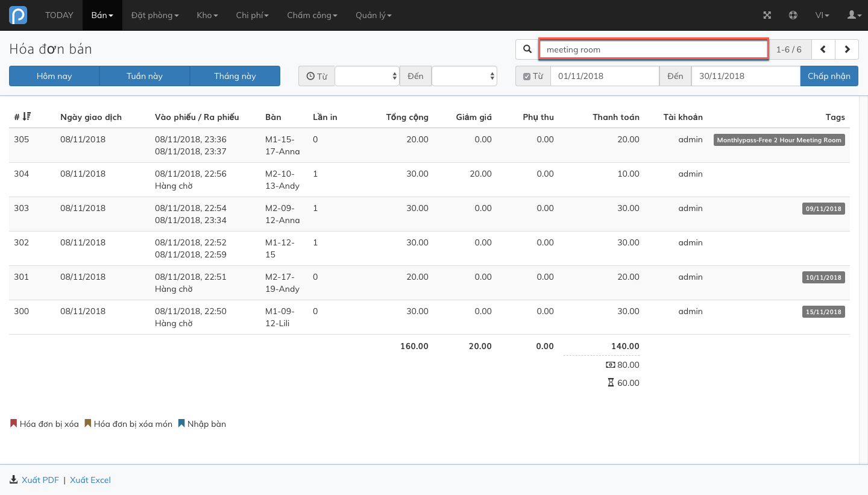868x495 pixels.
Task: Toggle the date range Từ checkbox
Action: 527,77
